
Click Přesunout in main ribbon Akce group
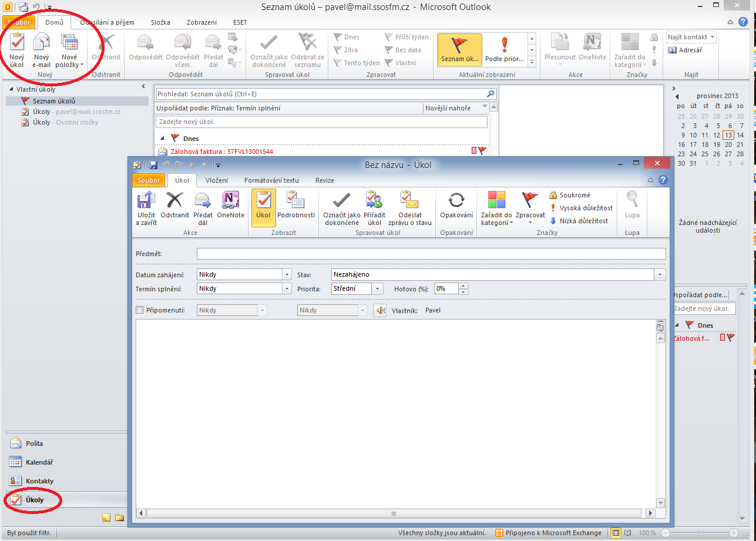coord(560,51)
